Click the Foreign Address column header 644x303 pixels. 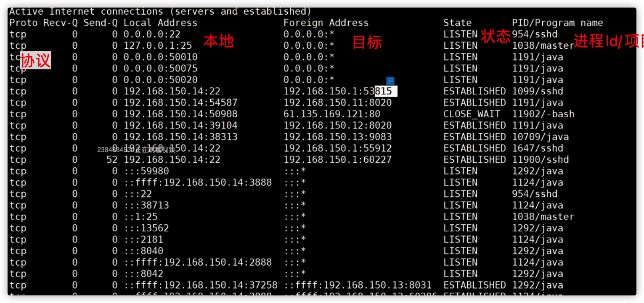[x=326, y=23]
